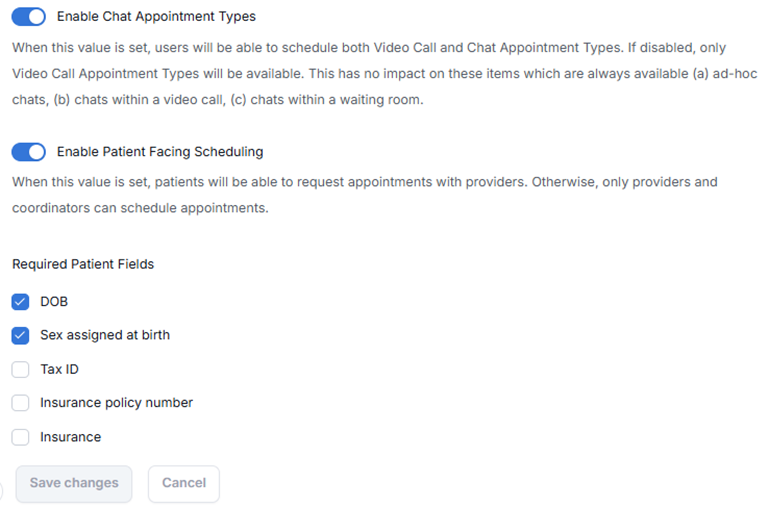Click the Cancel button

click(184, 483)
